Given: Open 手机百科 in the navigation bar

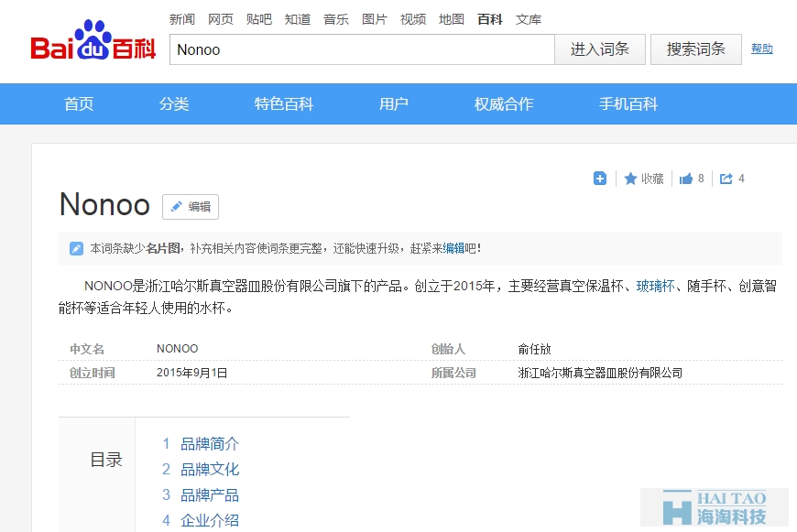Looking at the screenshot, I should tap(628, 104).
